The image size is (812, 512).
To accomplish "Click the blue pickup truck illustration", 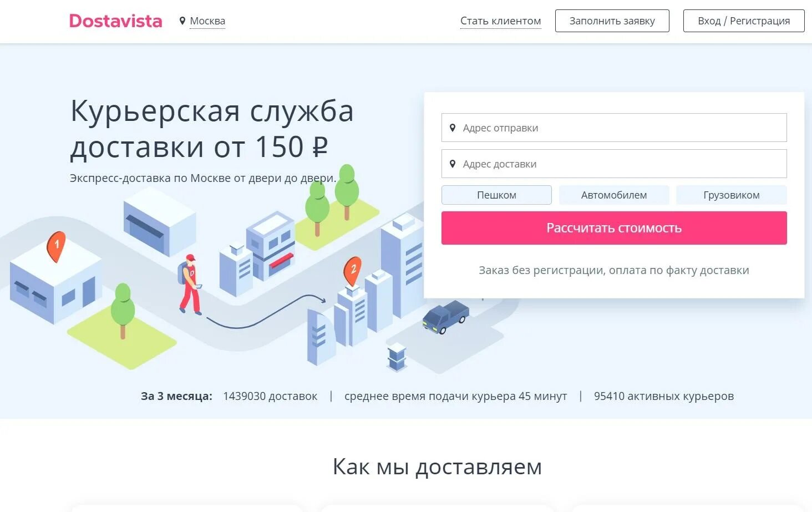I will [445, 317].
